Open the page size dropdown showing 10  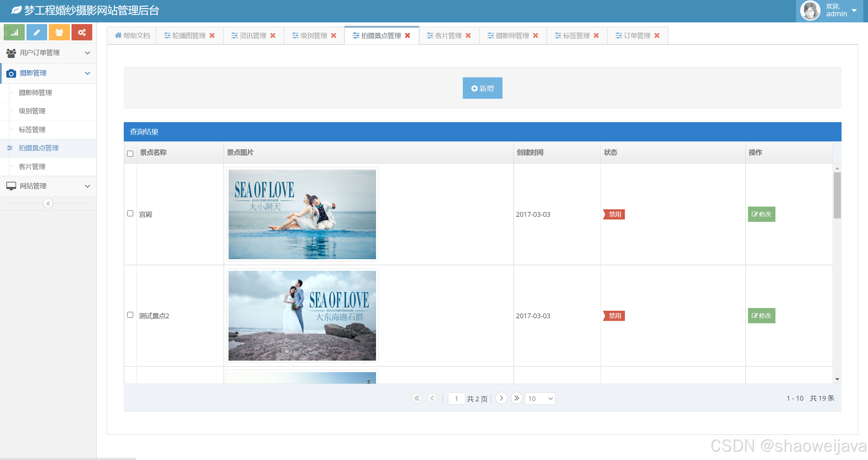click(540, 399)
